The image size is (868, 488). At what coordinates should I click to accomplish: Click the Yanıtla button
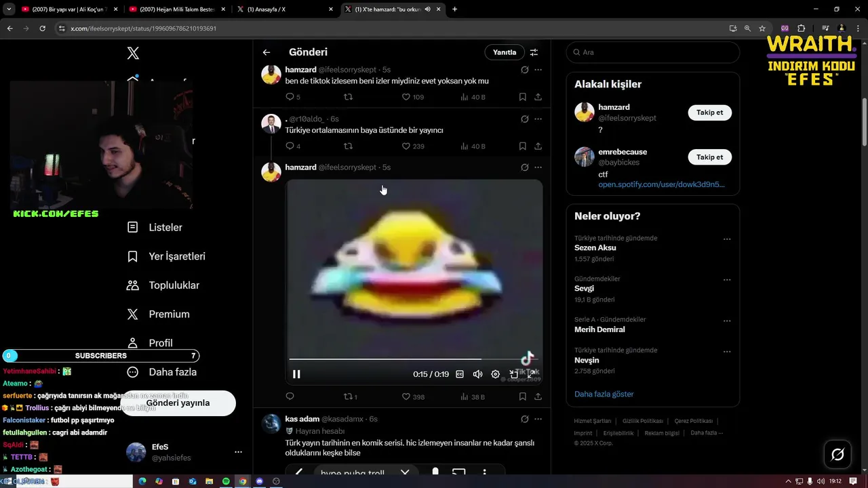(x=505, y=52)
